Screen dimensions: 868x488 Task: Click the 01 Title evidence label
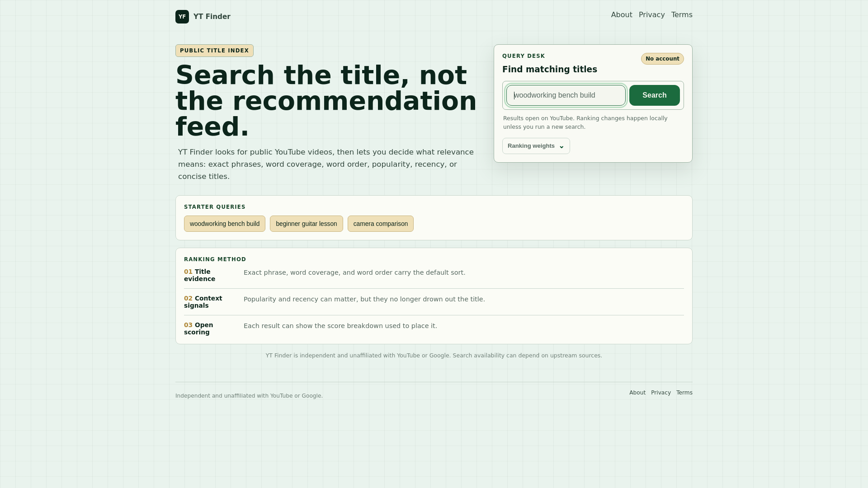click(x=199, y=275)
